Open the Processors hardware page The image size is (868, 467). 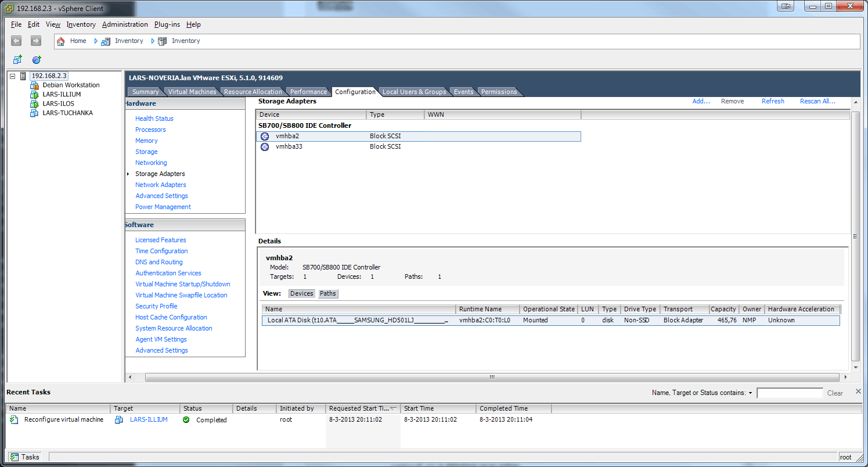point(150,130)
